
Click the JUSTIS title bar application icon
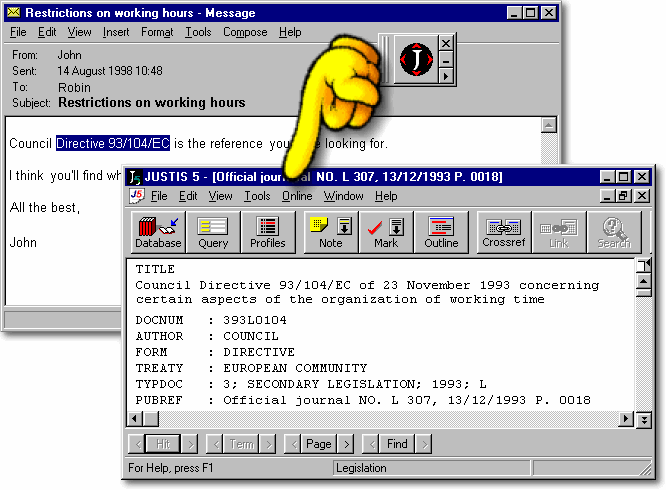[x=135, y=177]
